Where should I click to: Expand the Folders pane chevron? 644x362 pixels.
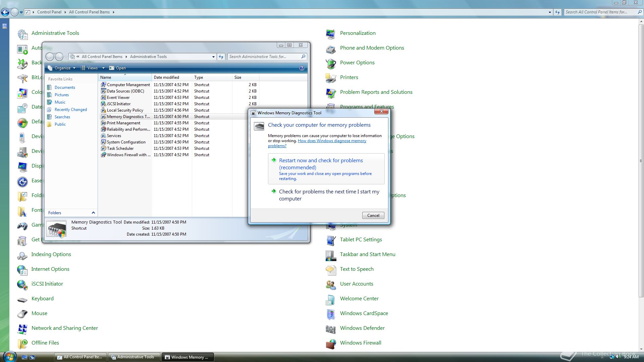click(93, 213)
